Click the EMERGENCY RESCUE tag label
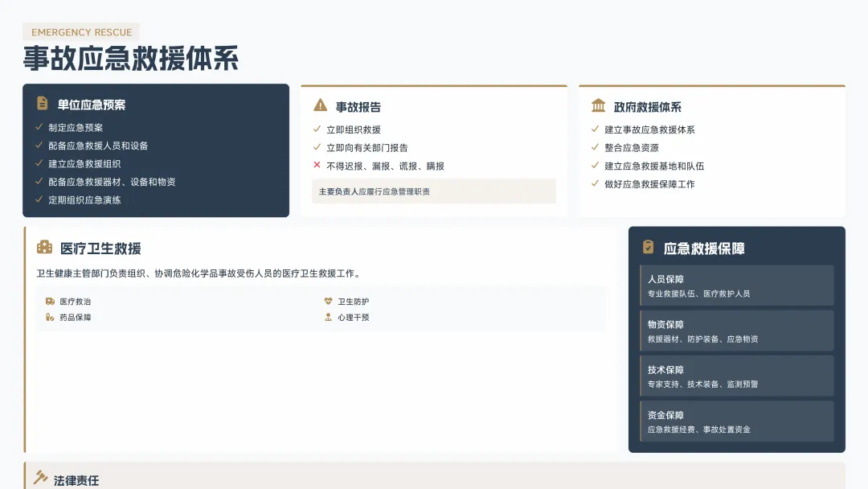Image resolution: width=868 pixels, height=489 pixels. (81, 32)
